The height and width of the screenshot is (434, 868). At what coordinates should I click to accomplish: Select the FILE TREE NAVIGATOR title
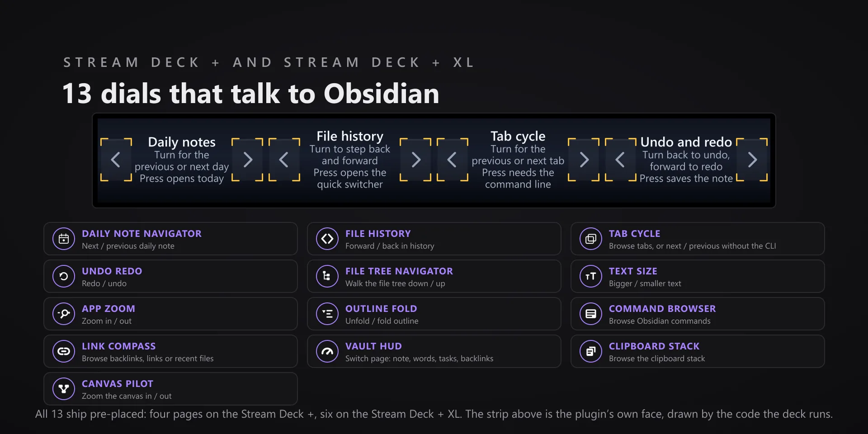coord(399,271)
